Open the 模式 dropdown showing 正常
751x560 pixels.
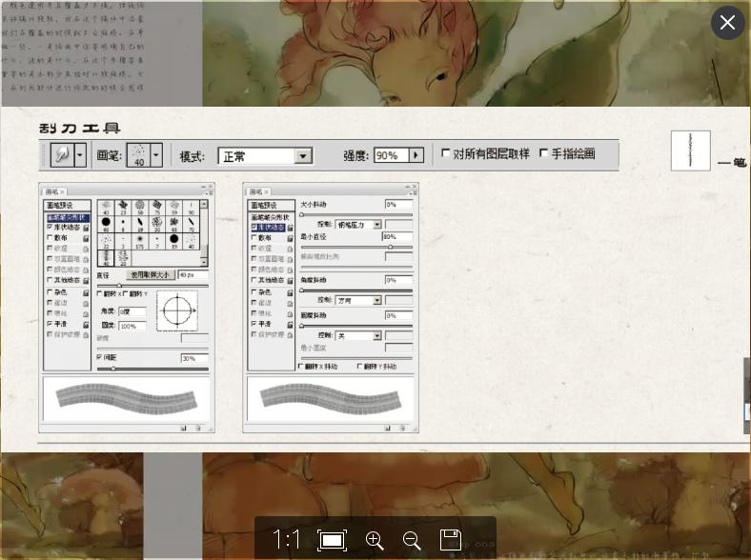(x=265, y=156)
